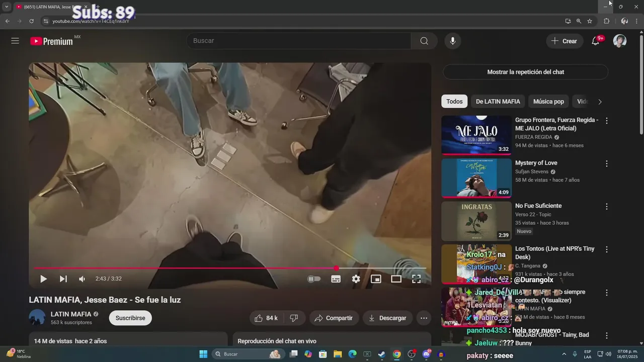644x362 pixels.
Task: Toggle the autoplay switch in the player
Action: (314, 279)
